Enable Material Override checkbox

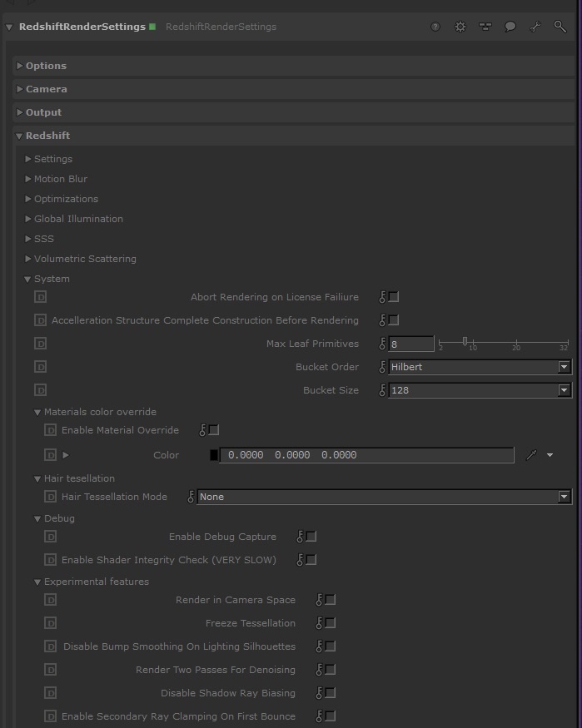pyautogui.click(x=214, y=430)
